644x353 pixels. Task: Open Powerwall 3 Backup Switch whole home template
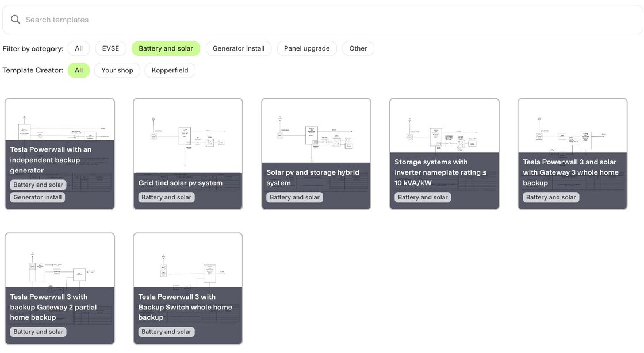point(188,270)
